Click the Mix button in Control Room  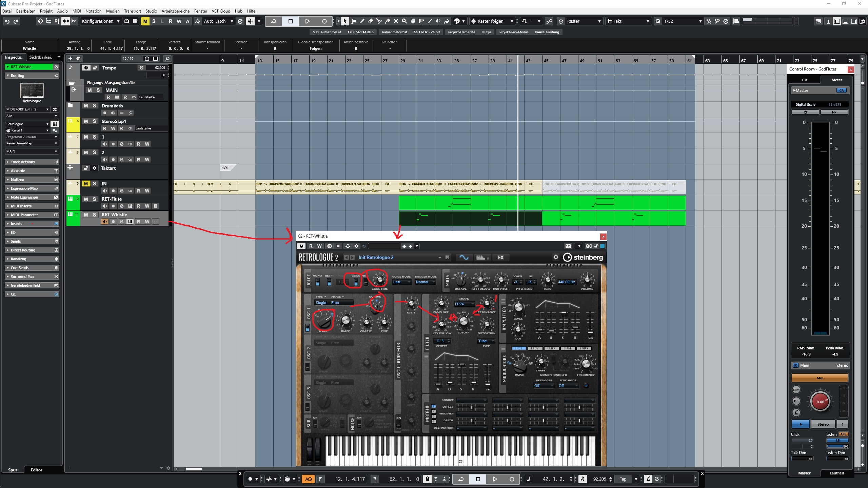point(820,378)
